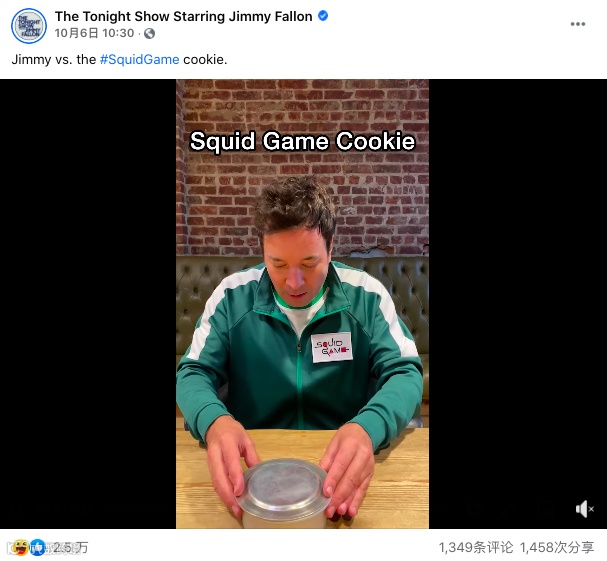View the 1,349条评论 comments

(x=475, y=547)
